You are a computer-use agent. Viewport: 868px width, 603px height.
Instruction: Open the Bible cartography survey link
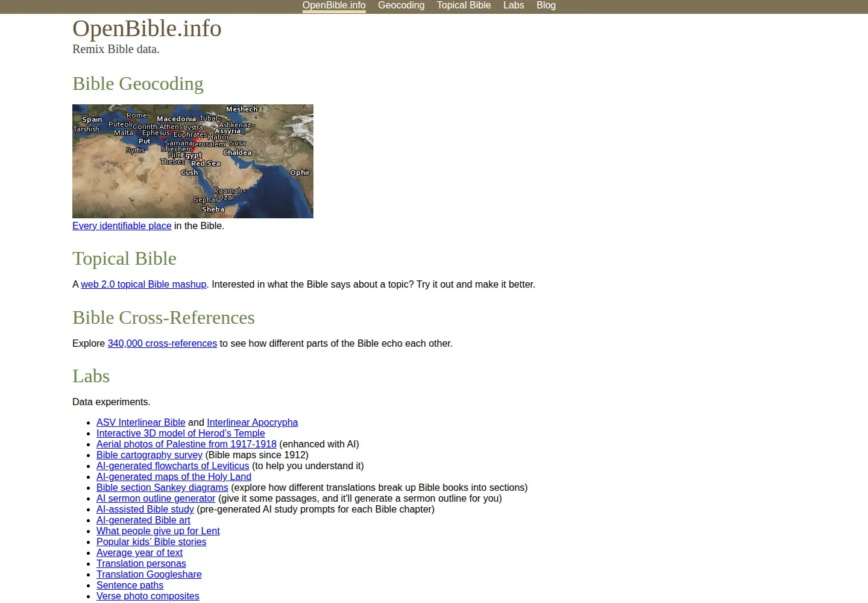click(149, 455)
